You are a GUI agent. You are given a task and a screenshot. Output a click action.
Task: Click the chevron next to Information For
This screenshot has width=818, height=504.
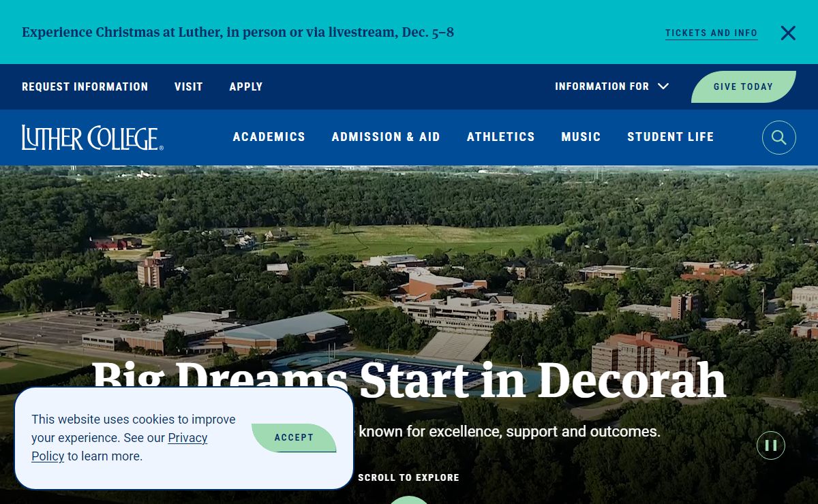[x=663, y=86]
